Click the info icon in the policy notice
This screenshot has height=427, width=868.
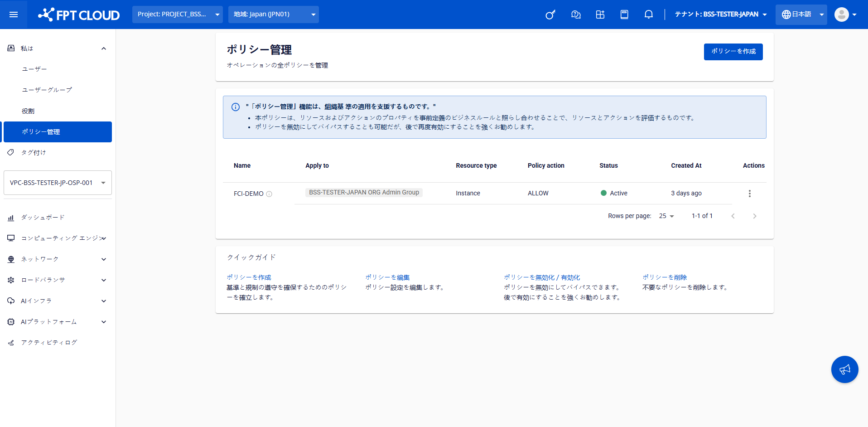click(x=236, y=107)
